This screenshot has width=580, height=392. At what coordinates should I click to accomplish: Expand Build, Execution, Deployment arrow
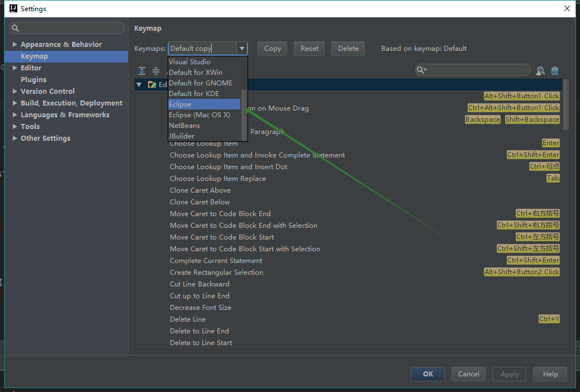15,103
